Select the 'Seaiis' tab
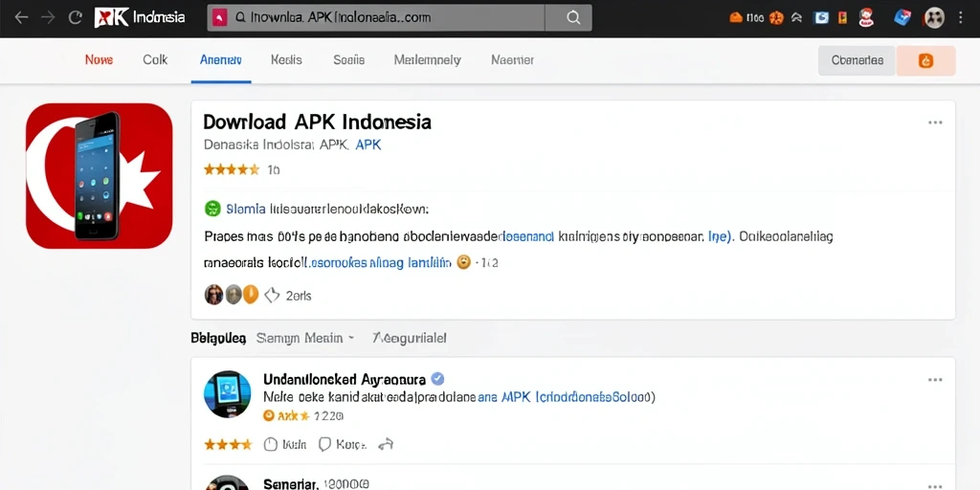 click(348, 60)
